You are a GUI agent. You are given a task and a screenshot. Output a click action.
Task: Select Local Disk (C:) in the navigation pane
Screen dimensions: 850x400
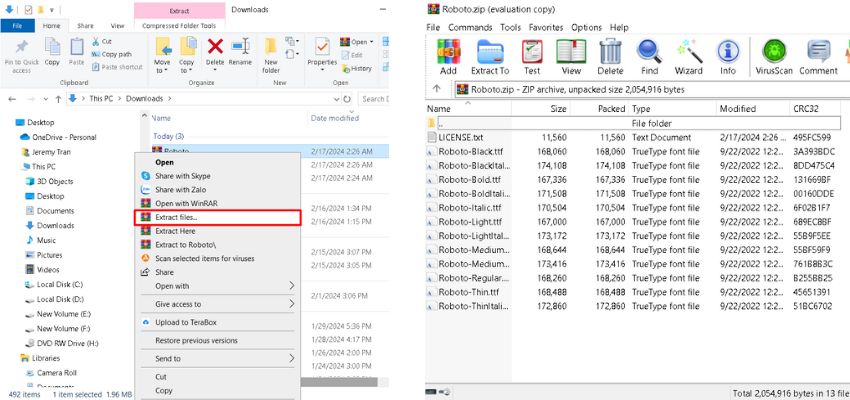coord(60,285)
